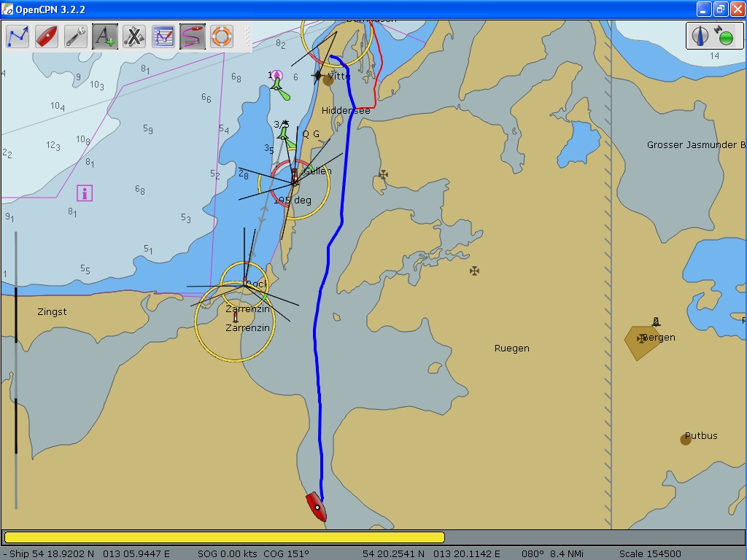Select the Create Route tool
The height and width of the screenshot is (560, 747).
tap(18, 36)
